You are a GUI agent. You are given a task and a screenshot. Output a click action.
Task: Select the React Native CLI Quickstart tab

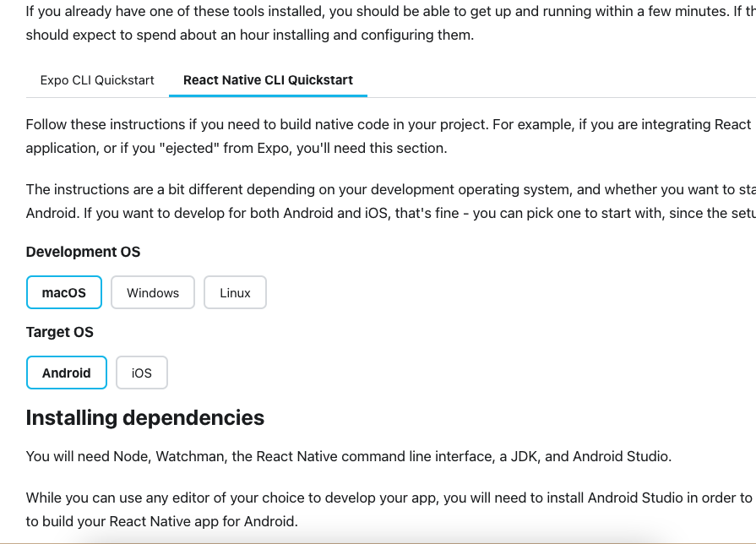click(x=268, y=80)
